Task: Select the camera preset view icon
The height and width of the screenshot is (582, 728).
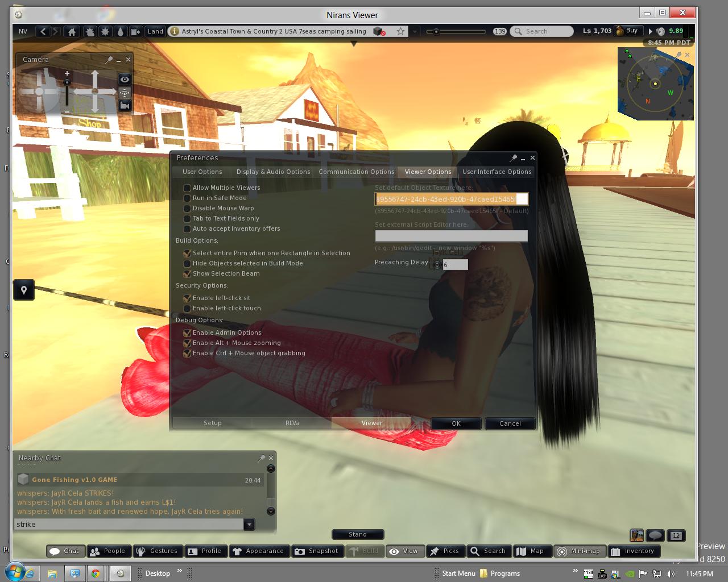Action: click(125, 93)
